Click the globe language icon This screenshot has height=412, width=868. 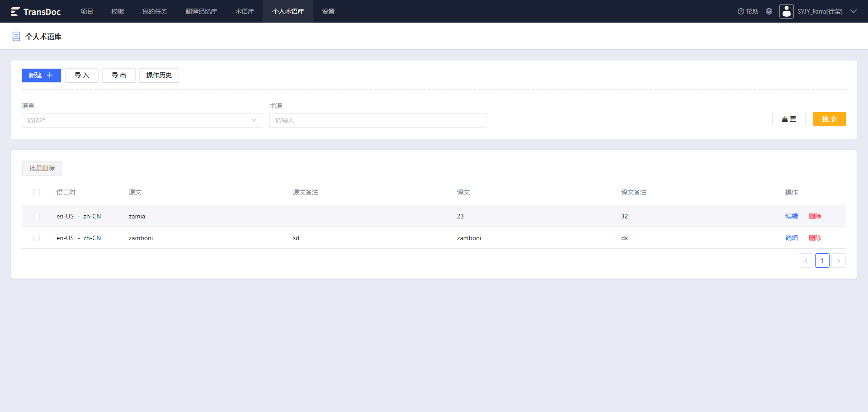[x=769, y=11]
